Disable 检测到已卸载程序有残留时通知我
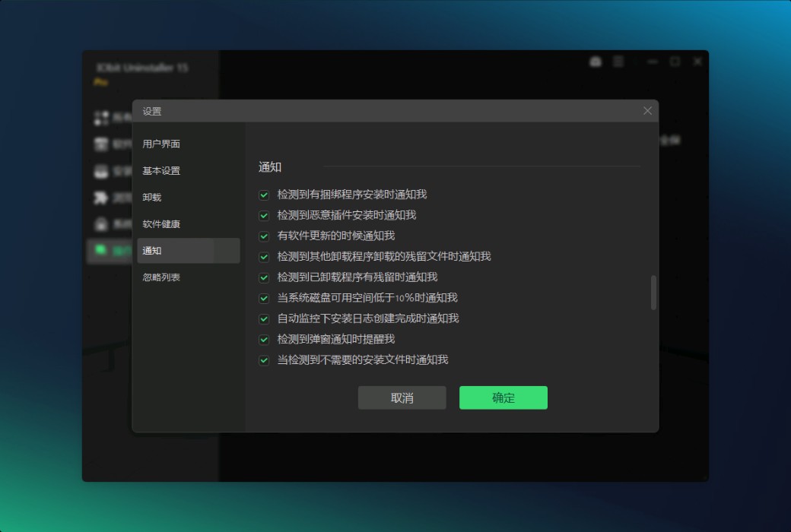The width and height of the screenshot is (791, 532). [264, 278]
